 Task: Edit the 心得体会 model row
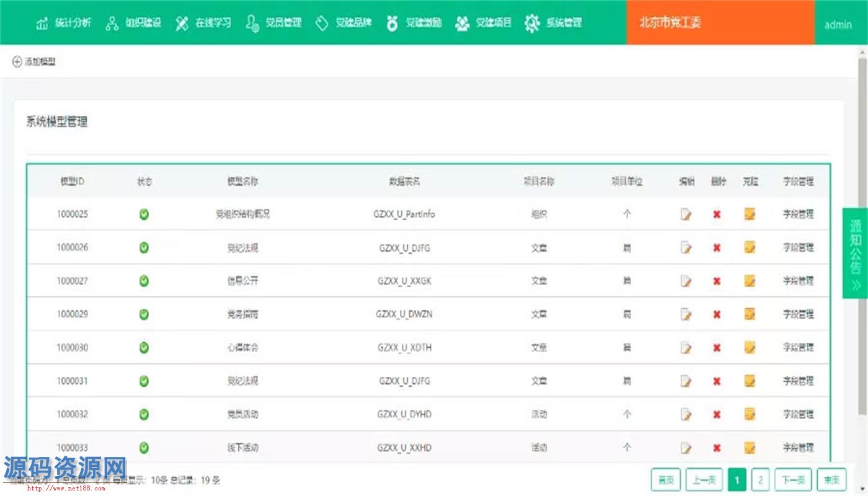pos(686,348)
